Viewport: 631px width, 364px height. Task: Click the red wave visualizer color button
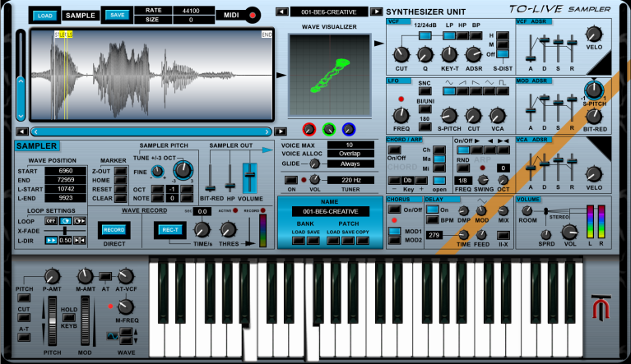309,129
